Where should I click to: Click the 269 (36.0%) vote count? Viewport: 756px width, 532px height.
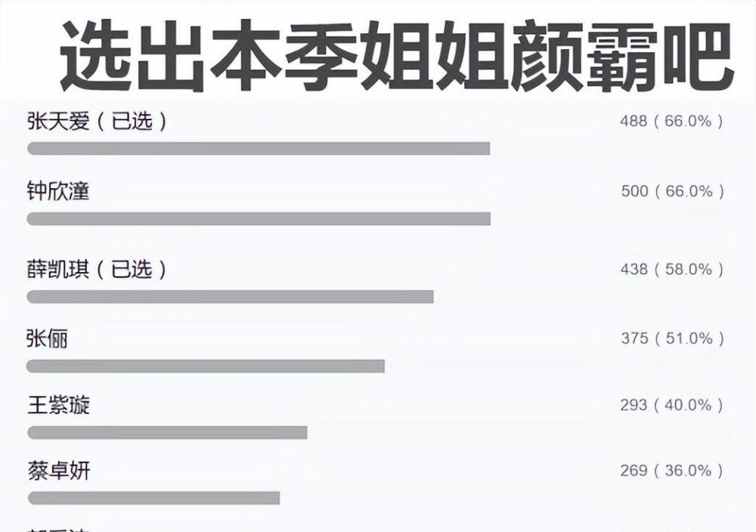pyautogui.click(x=671, y=470)
